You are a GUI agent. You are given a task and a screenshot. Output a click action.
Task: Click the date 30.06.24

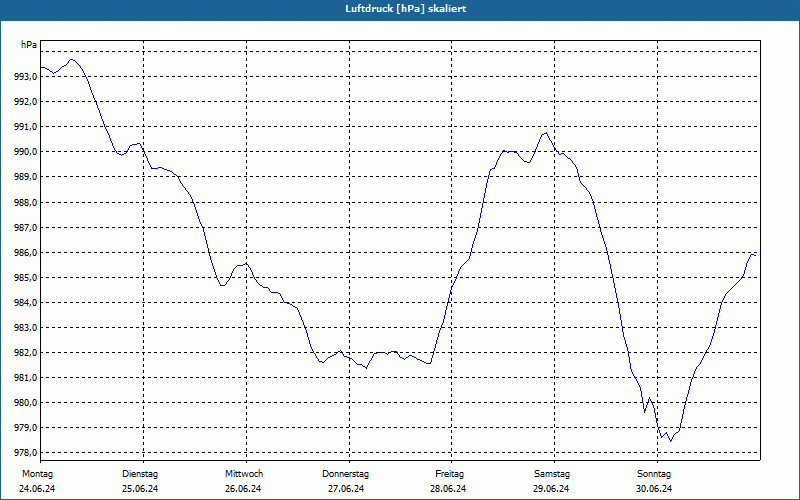pos(654,489)
